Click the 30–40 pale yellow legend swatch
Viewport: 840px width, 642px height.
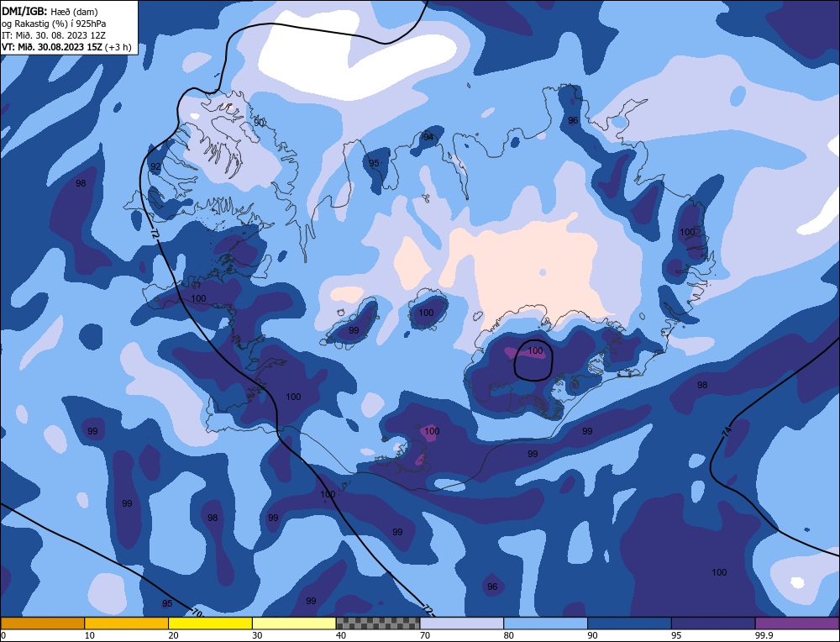(x=294, y=623)
